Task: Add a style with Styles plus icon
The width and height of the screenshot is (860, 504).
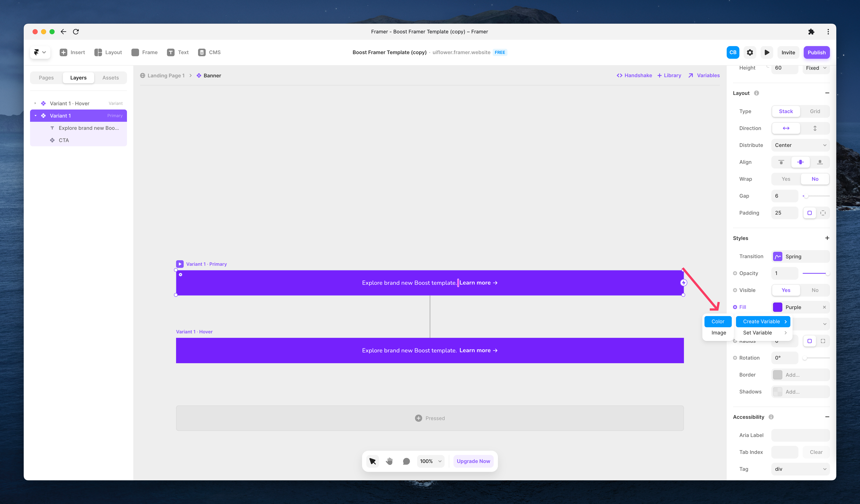Action: [827, 238]
